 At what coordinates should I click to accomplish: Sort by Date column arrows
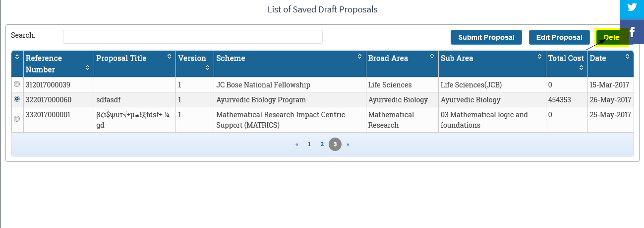pos(628,56)
